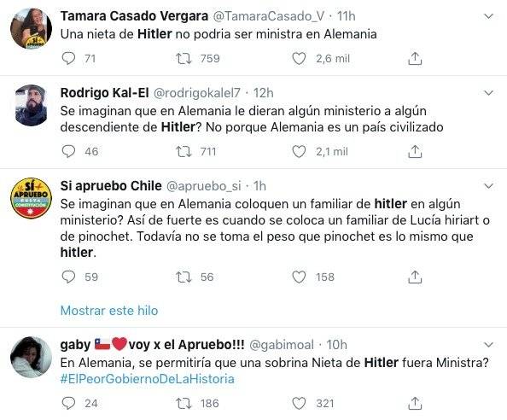Open options chevron on Si apruebo Chile's tweet
507x420 pixels.
click(x=488, y=186)
